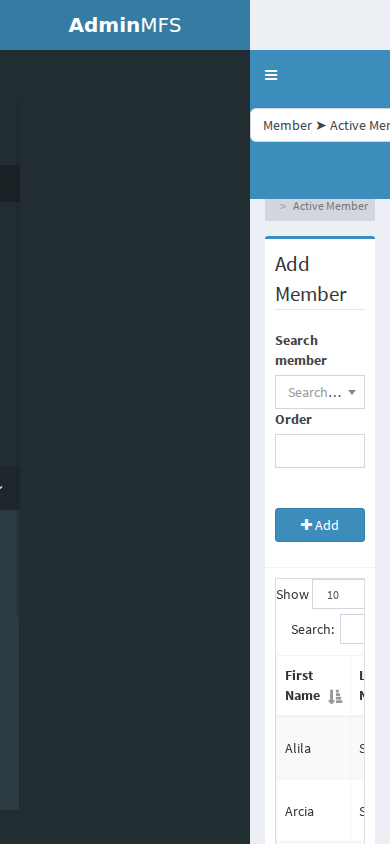Image resolution: width=390 pixels, height=844 pixels.
Task: Click the Order input field
Action: click(x=320, y=451)
